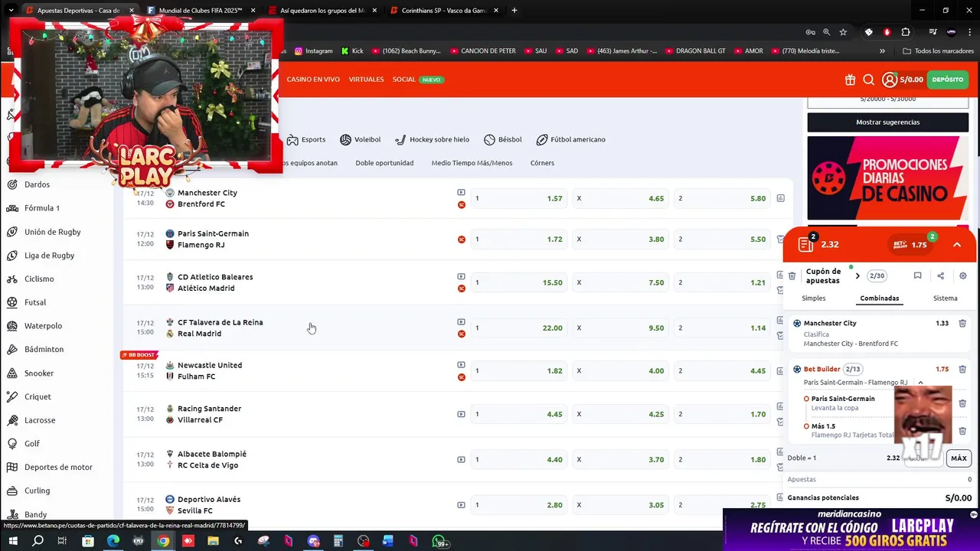Share the bet coupon

click(940, 276)
